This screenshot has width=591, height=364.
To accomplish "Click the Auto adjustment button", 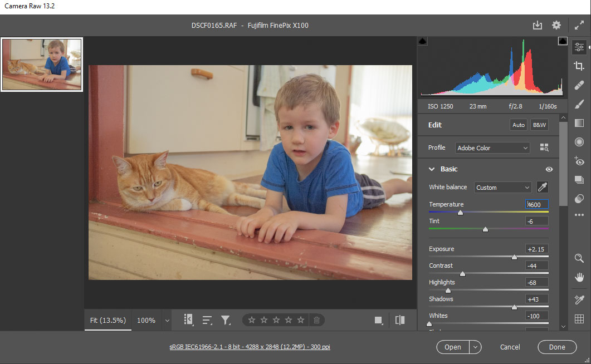I will [519, 125].
